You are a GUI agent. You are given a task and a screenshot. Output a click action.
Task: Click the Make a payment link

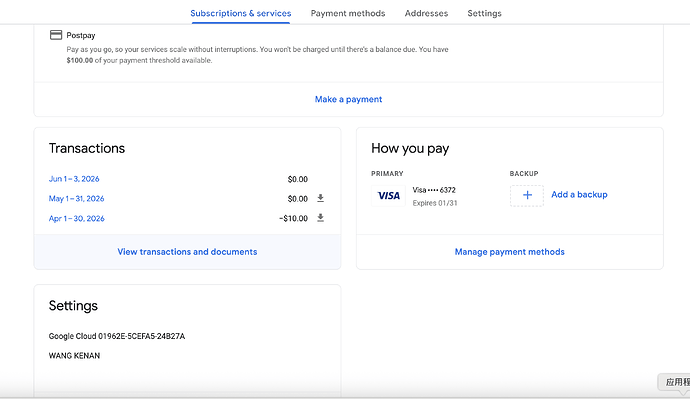click(348, 99)
